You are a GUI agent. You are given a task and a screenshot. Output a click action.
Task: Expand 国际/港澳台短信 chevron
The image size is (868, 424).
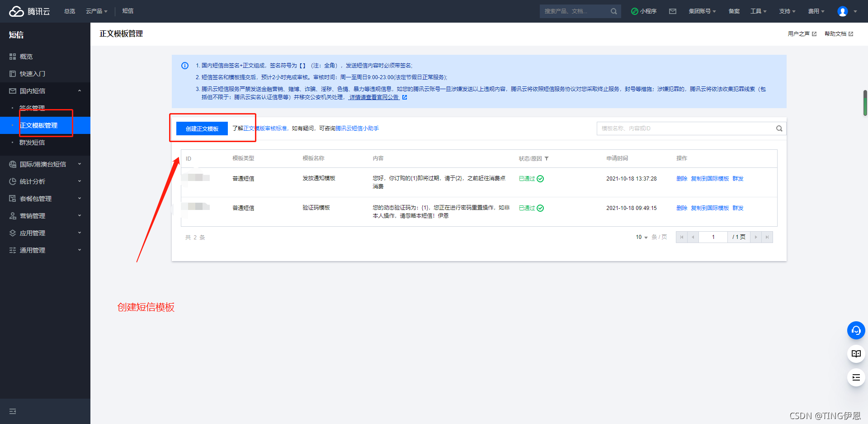tap(80, 164)
